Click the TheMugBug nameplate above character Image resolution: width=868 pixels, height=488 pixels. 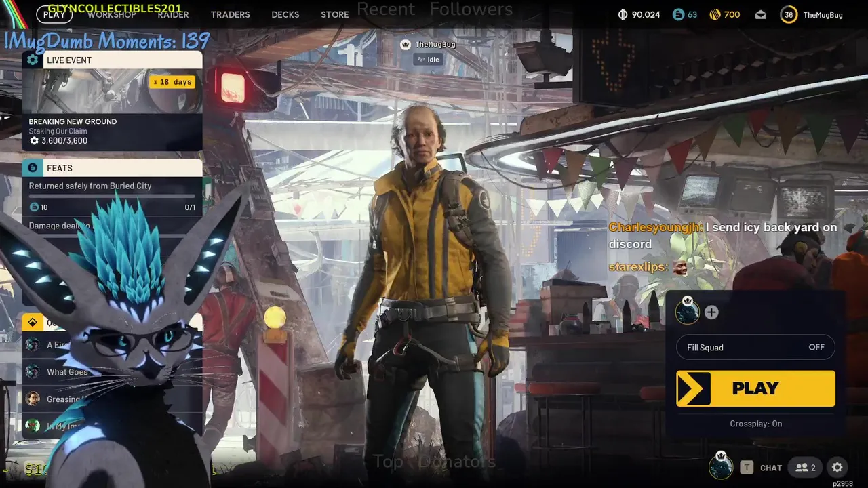click(x=435, y=45)
